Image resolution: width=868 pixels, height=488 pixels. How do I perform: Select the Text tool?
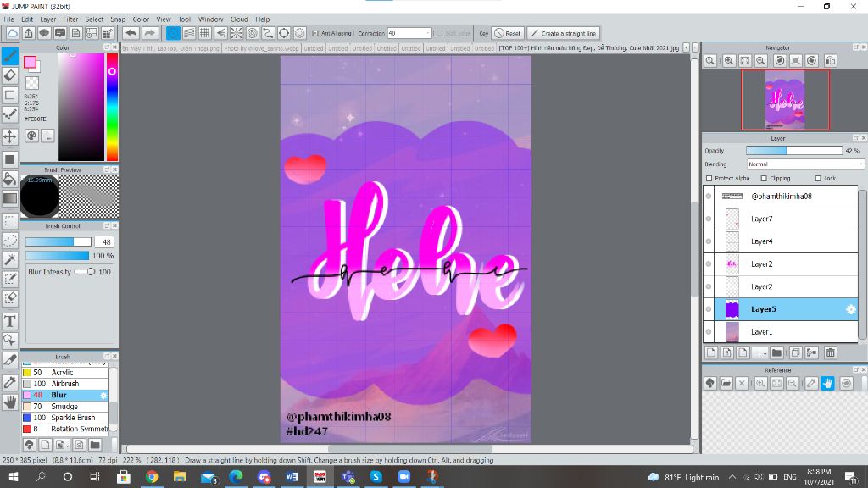coord(10,321)
